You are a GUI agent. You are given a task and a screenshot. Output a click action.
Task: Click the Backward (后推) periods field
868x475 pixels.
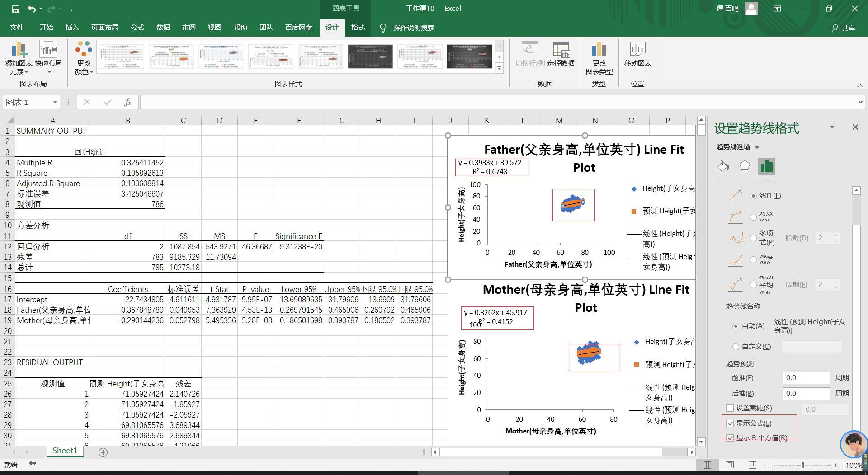(x=806, y=394)
